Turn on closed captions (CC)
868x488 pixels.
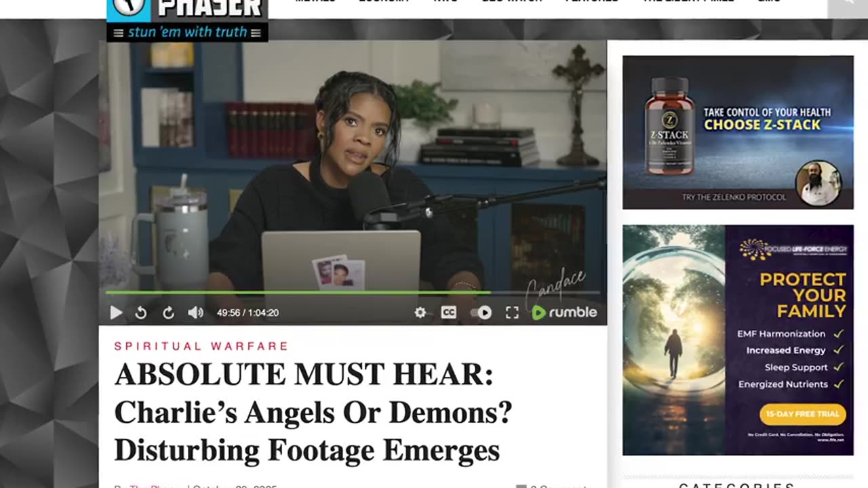(x=448, y=312)
